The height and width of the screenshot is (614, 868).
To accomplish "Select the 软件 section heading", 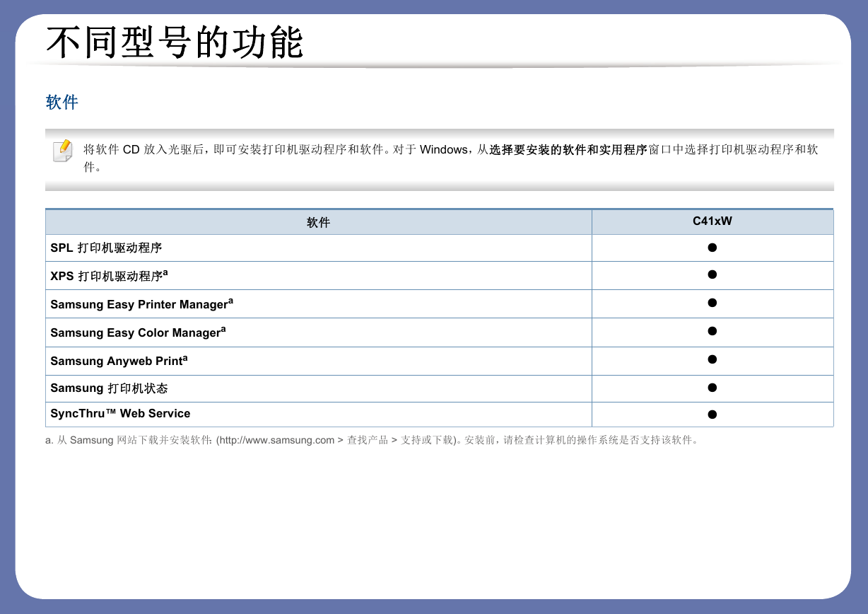I will click(62, 103).
